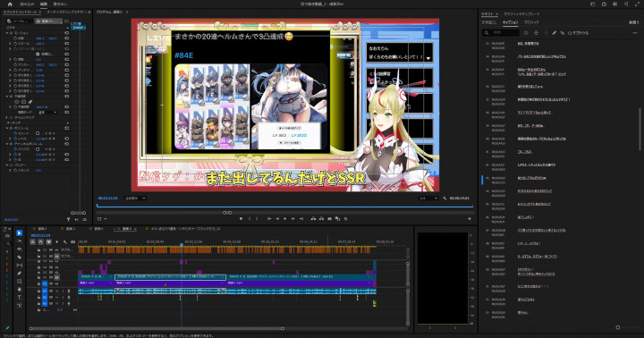Step back one frame

(277, 218)
